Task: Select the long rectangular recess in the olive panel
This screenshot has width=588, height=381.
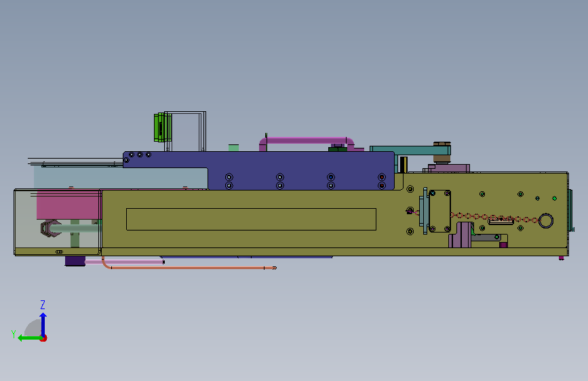Action: point(251,219)
